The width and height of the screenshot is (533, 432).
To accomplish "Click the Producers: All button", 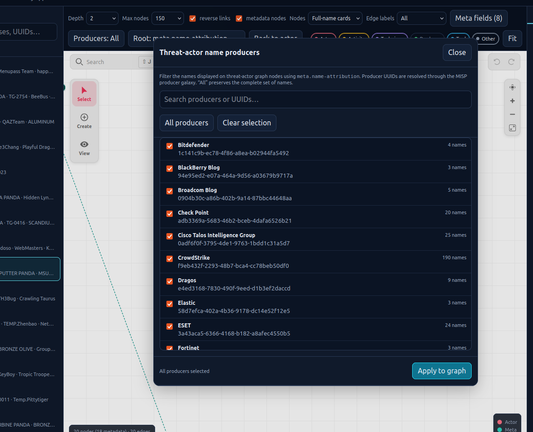I will 96,38.
